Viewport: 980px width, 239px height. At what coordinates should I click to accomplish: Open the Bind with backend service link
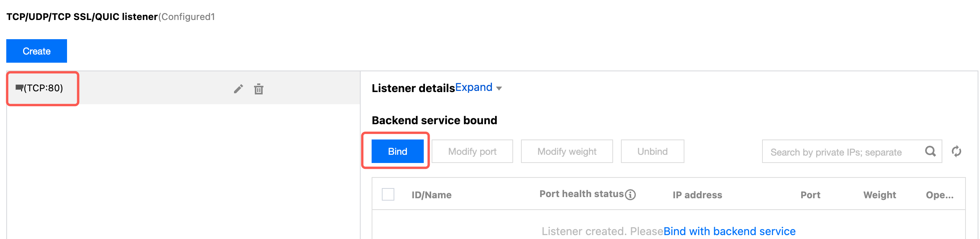730,232
